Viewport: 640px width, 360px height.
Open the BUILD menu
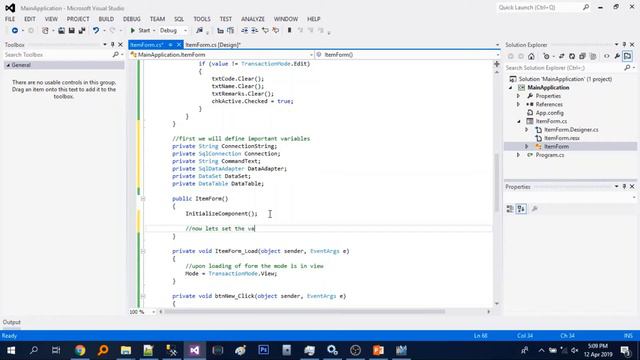point(106,19)
